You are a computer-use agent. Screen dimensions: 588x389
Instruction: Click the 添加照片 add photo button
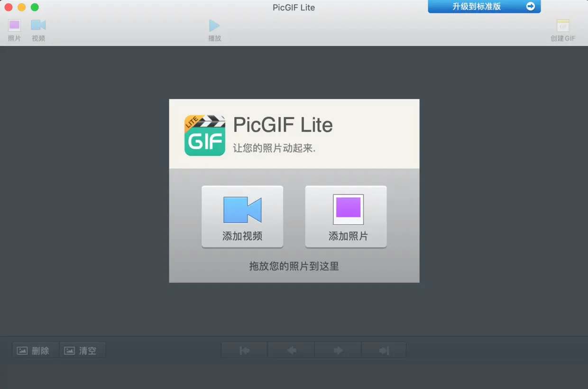[346, 217]
